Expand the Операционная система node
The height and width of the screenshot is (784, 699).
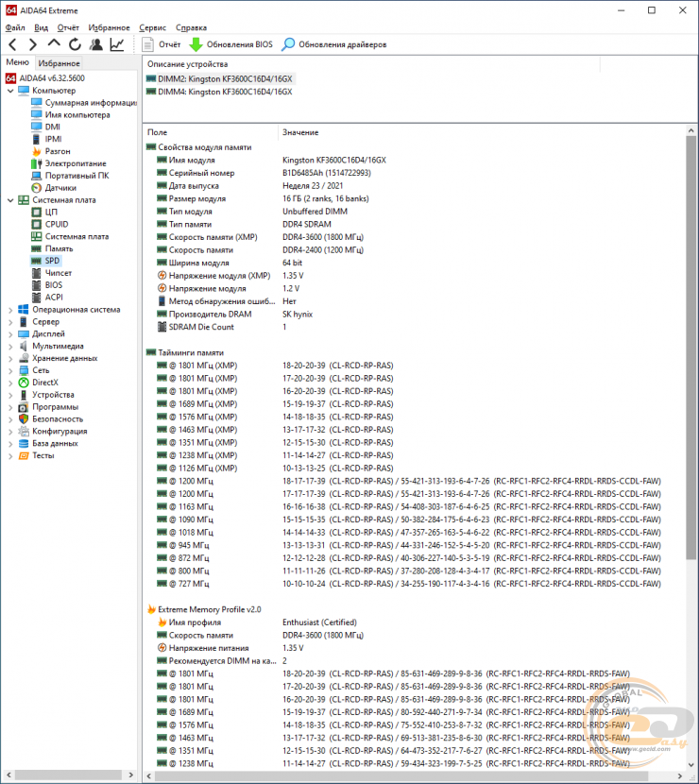point(10,310)
